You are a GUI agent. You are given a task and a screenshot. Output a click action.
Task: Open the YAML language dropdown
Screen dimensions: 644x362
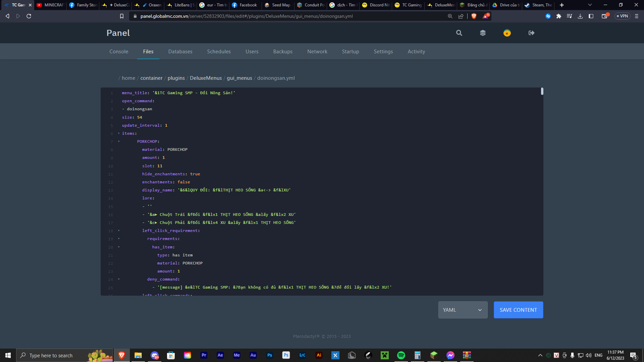[463, 310]
